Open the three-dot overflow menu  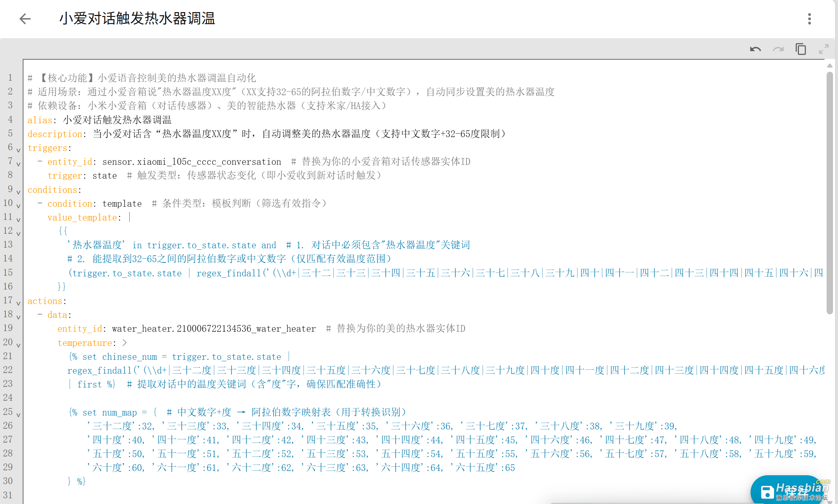tap(809, 18)
